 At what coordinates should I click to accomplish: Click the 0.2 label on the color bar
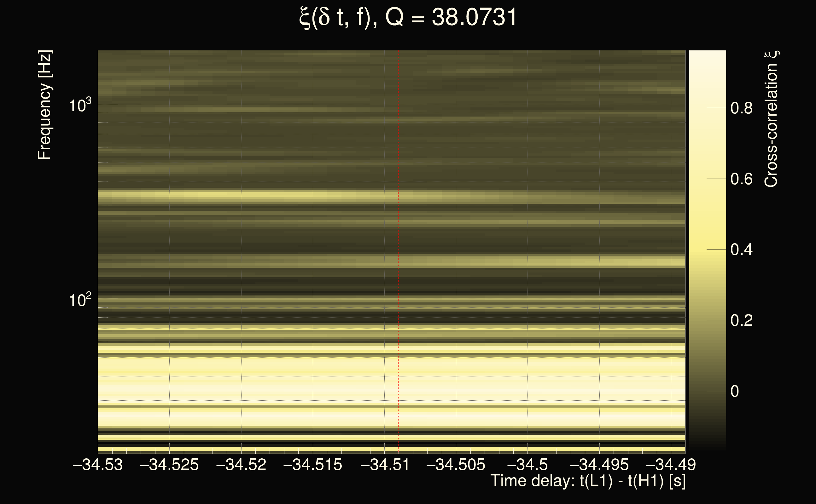point(741,321)
